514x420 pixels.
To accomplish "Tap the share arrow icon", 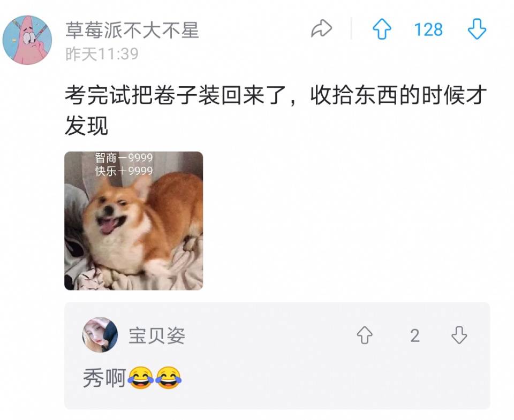I will [x=322, y=28].
